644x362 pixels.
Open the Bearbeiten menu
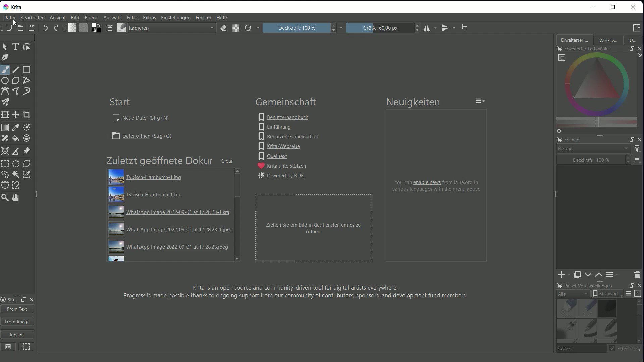click(x=33, y=18)
